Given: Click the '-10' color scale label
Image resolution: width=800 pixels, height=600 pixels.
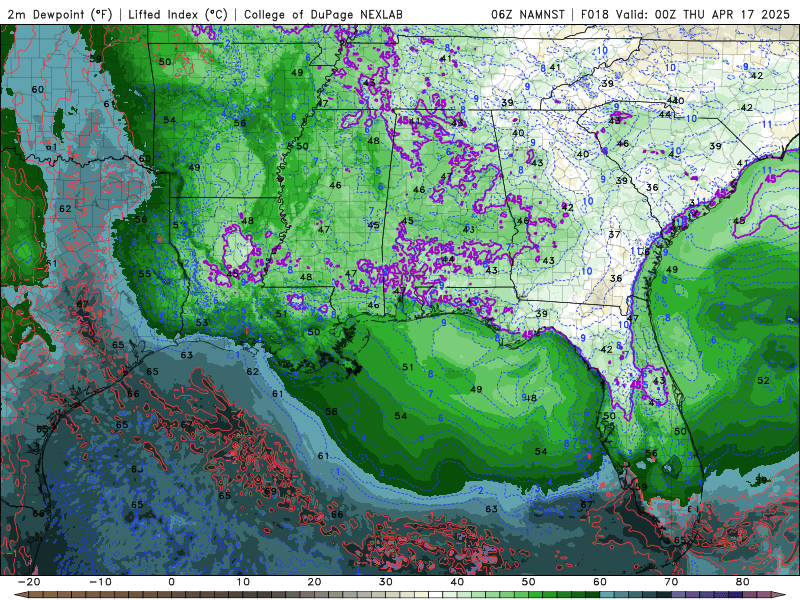Looking at the screenshot, I should [100, 582].
